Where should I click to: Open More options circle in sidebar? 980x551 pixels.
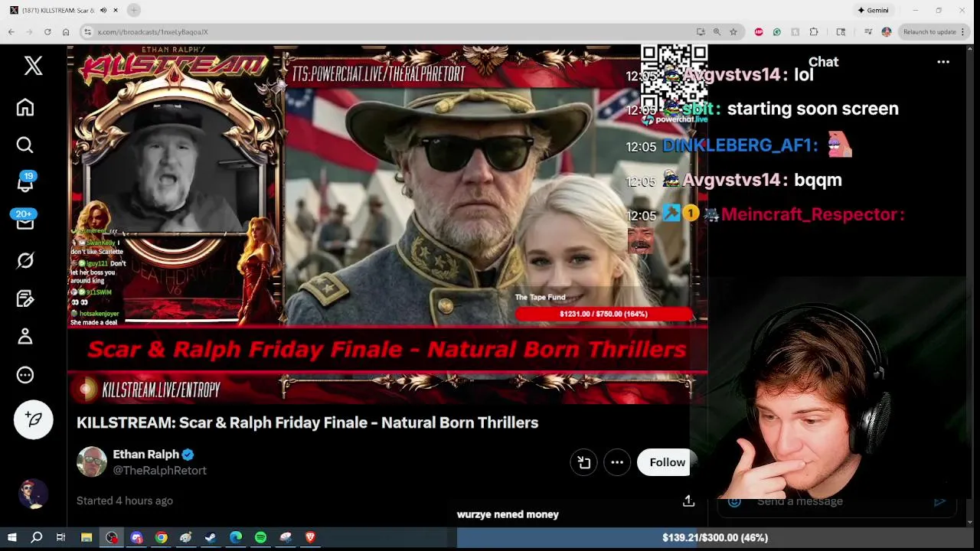click(x=25, y=375)
